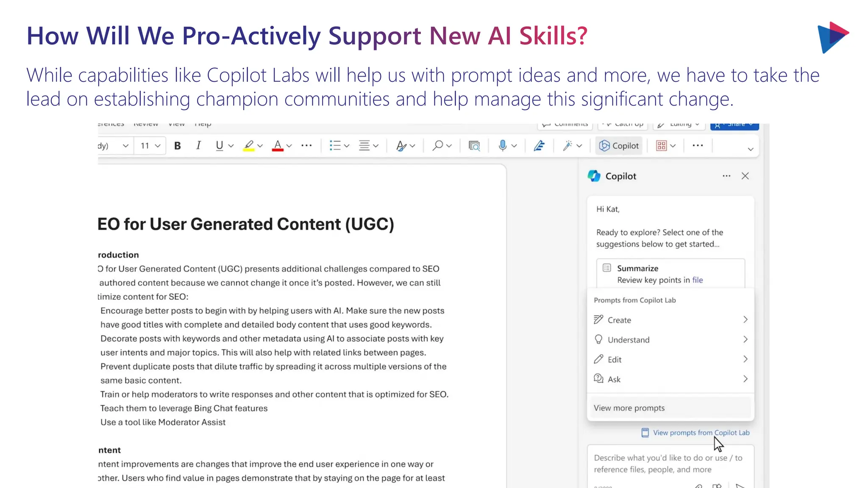868x488 pixels.
Task: Click the Copilot Lab notebook icon
Action: pyautogui.click(x=645, y=433)
